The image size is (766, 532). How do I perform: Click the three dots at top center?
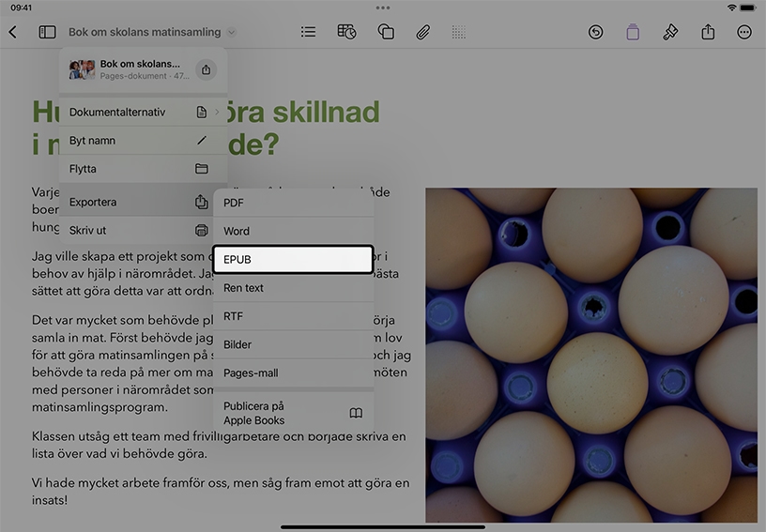[383, 8]
